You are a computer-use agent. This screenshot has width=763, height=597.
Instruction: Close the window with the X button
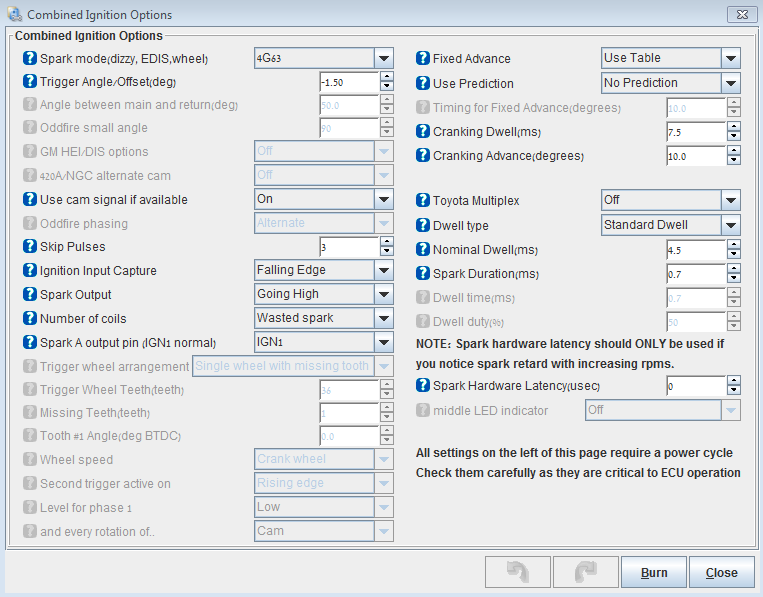742,15
